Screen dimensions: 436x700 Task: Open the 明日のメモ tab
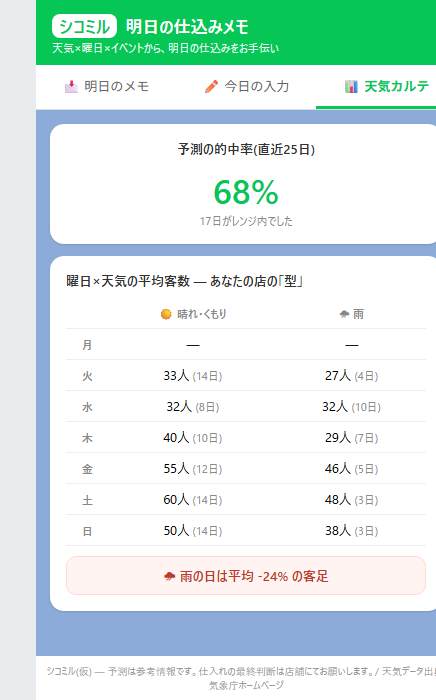coord(106,87)
